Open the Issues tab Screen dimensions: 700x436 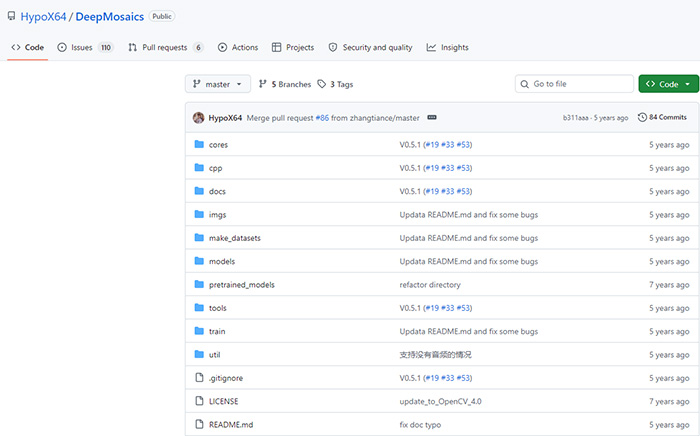coord(85,47)
